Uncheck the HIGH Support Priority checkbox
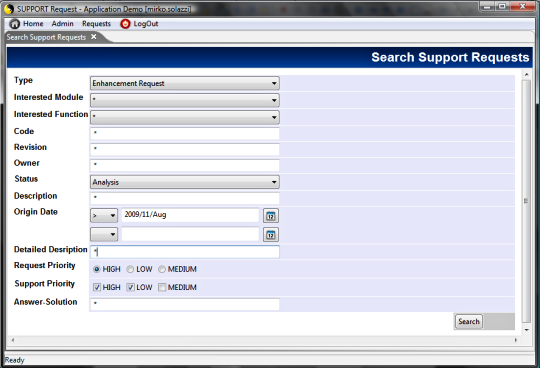The width and height of the screenshot is (540, 368). point(97,287)
